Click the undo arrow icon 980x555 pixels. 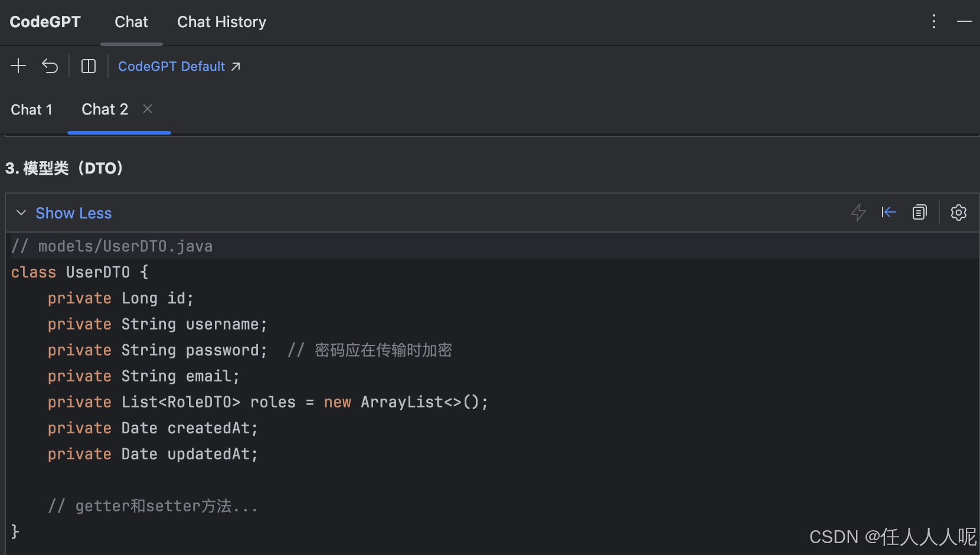pyautogui.click(x=50, y=66)
